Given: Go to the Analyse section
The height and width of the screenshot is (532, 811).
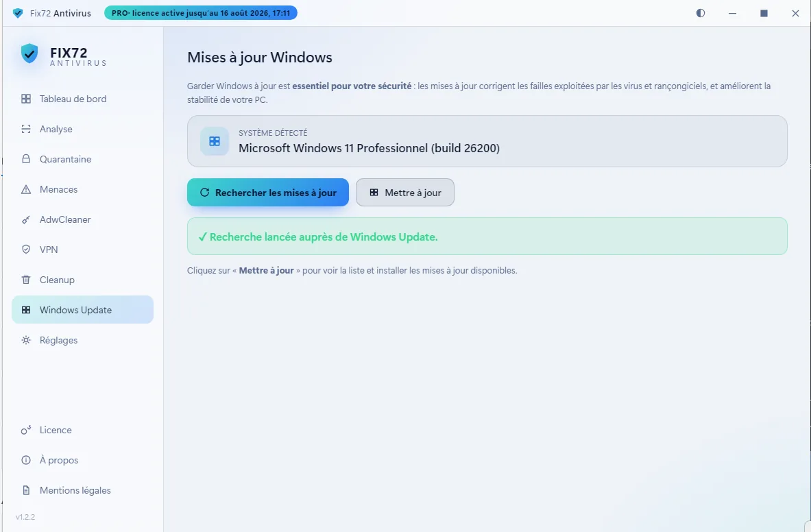Looking at the screenshot, I should [x=83, y=129].
